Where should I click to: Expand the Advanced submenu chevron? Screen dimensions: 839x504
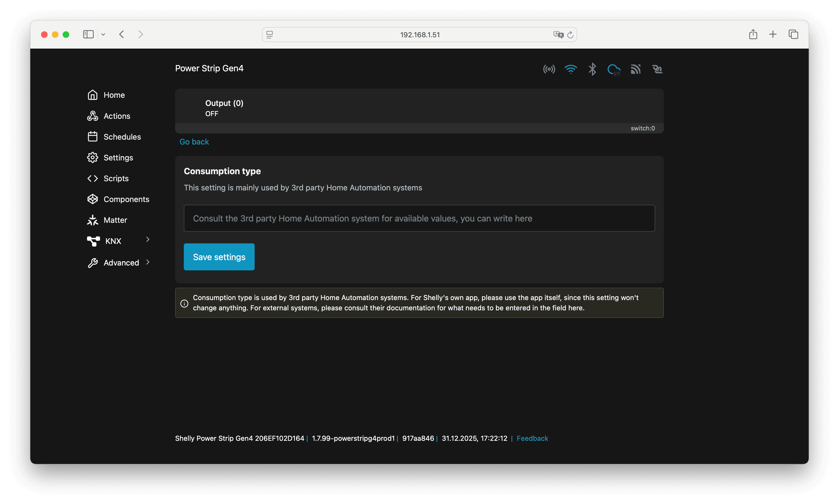148,262
